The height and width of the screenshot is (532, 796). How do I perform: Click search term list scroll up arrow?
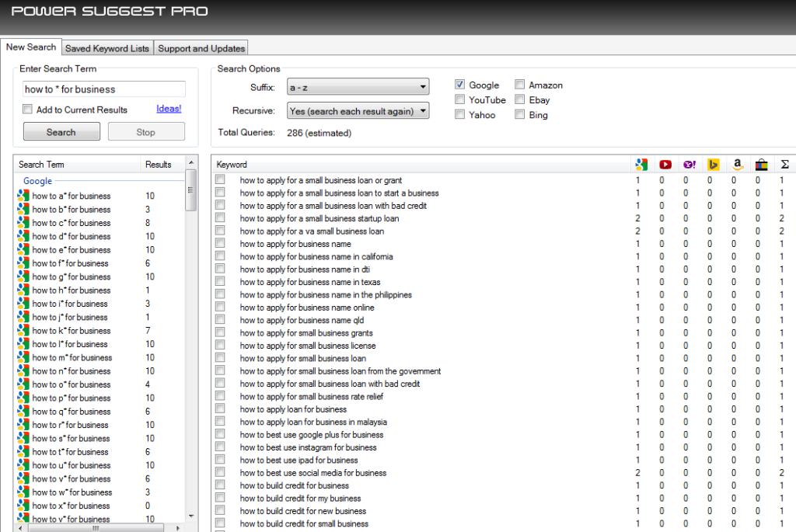191,163
